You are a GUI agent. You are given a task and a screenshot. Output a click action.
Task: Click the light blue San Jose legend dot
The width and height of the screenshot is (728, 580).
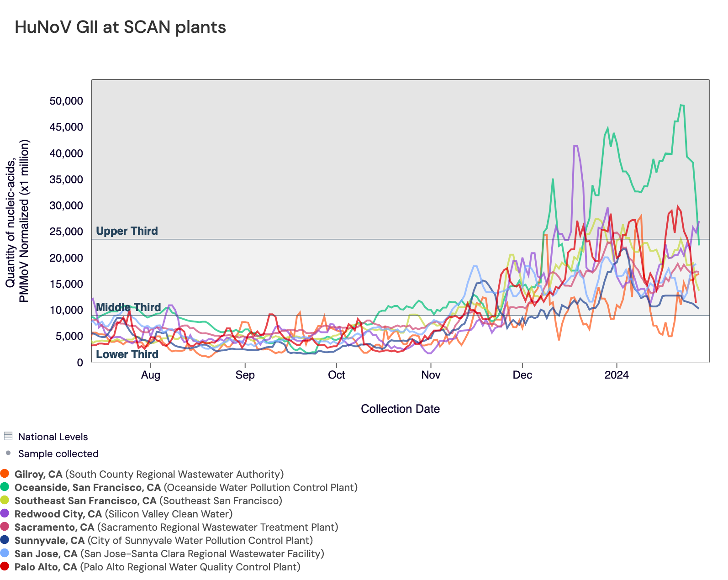pyautogui.click(x=5, y=553)
